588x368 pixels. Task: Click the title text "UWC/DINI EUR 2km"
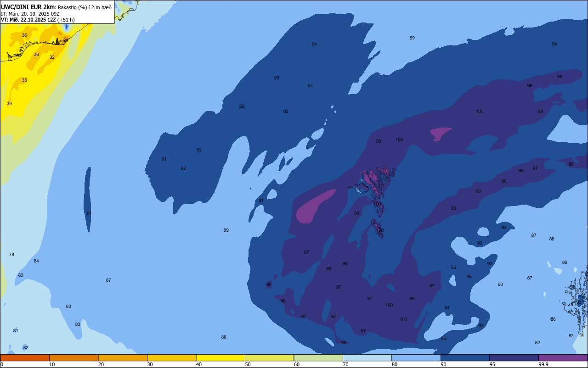coord(28,6)
